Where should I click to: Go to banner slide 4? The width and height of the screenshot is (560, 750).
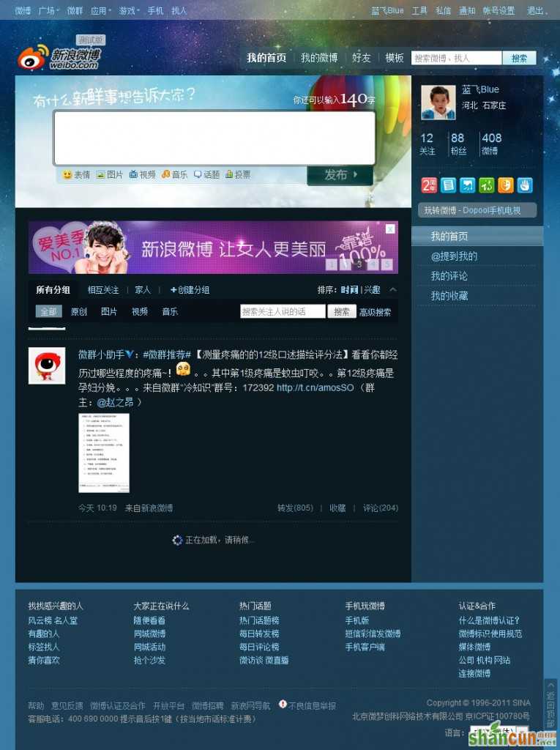(x=373, y=264)
